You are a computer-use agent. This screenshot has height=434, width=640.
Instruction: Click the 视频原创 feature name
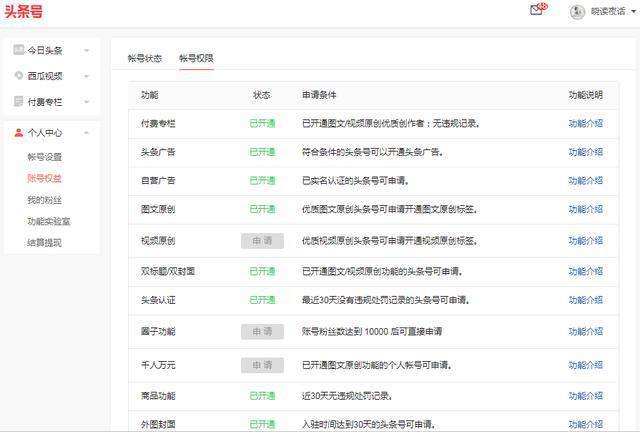point(158,241)
